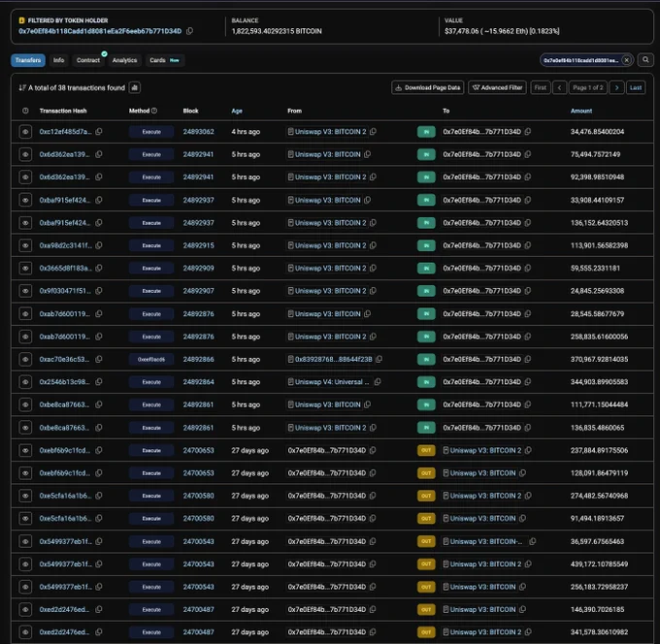Open the Analytics tab

[x=124, y=60]
